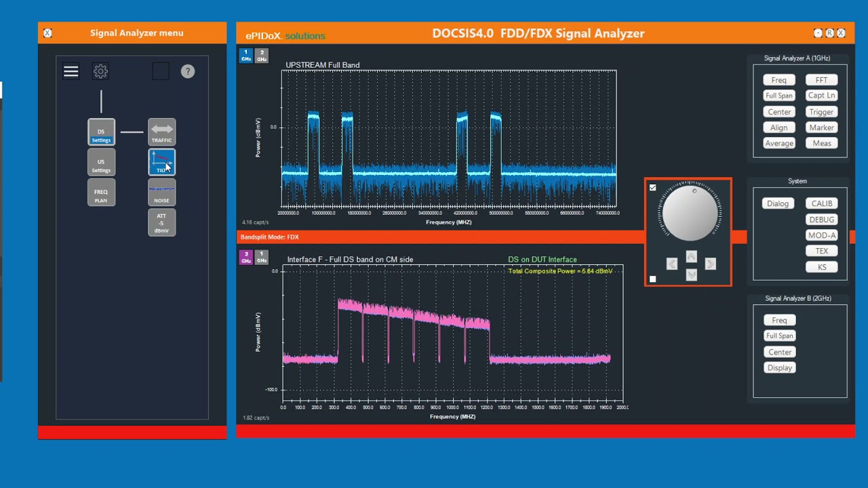Click the rotary knob dial
868x488 pixels.
pos(690,213)
